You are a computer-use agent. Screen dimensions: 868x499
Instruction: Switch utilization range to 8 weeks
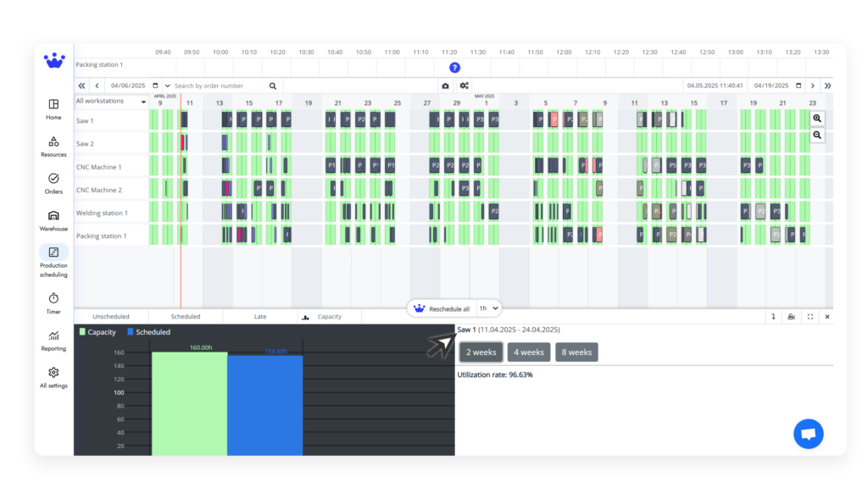coord(576,352)
